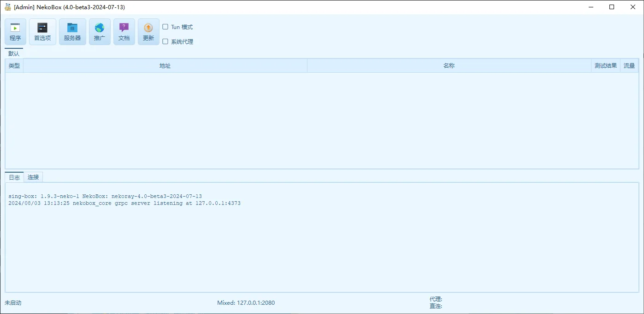644x314 pixels.
Task: Open the 程序 (Program) toolbar menu
Action: pyautogui.click(x=15, y=32)
